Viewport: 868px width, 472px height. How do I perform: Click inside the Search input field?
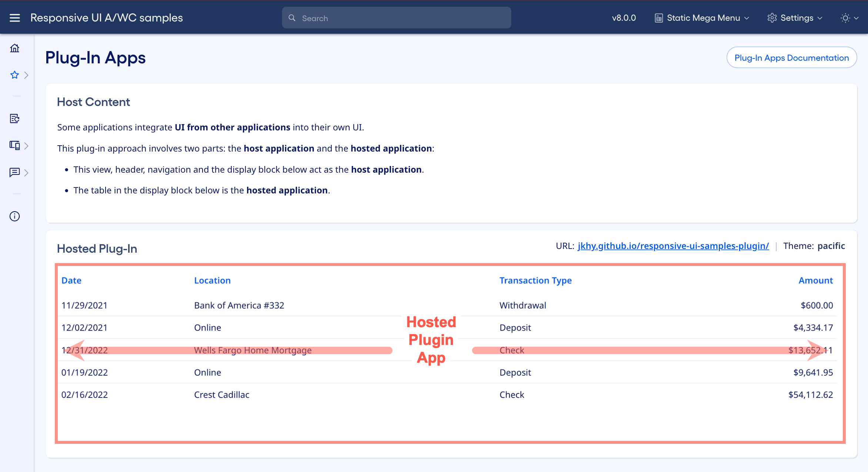(x=396, y=17)
